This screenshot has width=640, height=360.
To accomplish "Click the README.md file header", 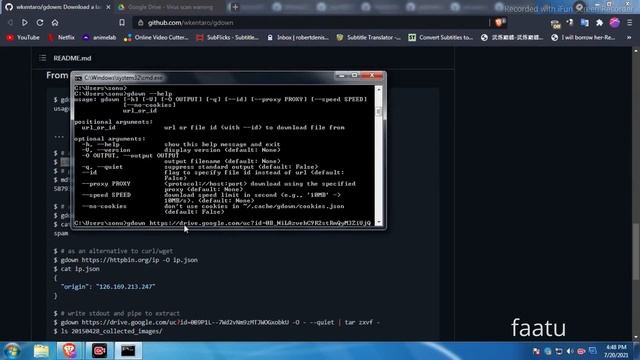I will pos(72,58).
